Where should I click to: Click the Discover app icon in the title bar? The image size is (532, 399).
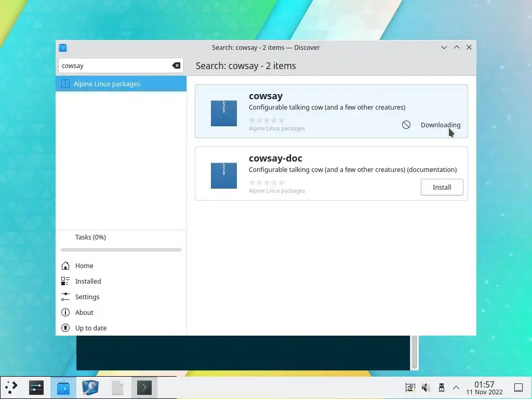coord(63,47)
